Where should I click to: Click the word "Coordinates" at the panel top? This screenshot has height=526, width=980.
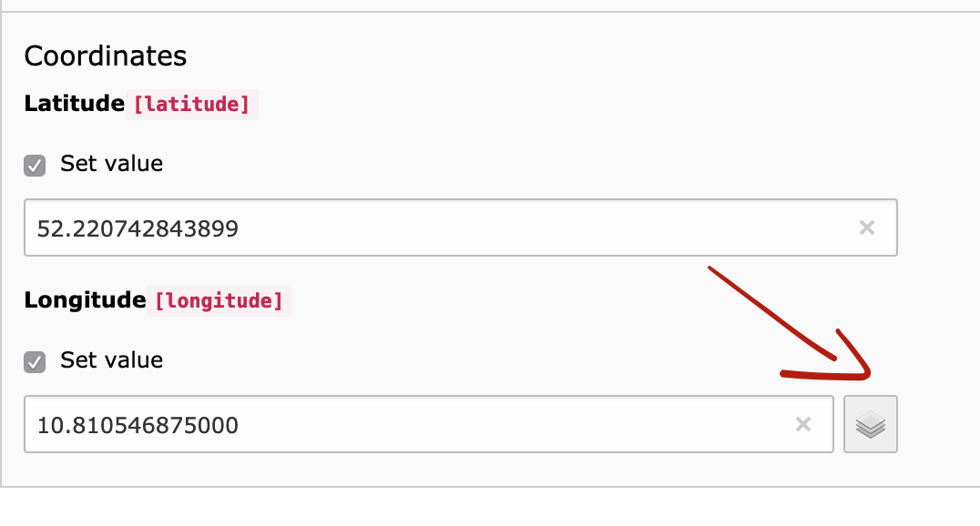pyautogui.click(x=105, y=56)
